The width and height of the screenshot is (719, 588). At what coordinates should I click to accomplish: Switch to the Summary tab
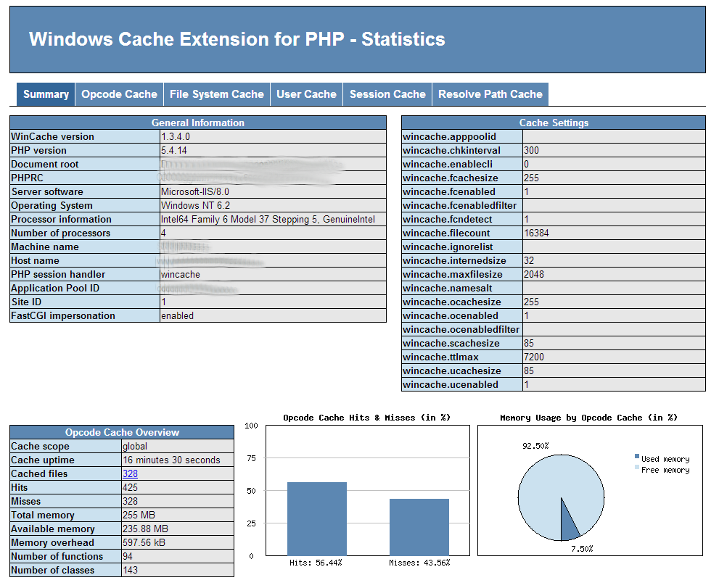46,94
